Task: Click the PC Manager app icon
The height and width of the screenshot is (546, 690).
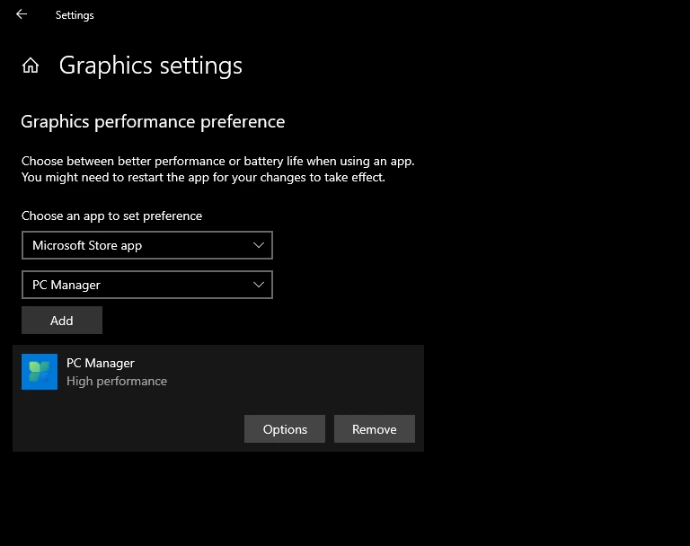Action: (x=40, y=372)
